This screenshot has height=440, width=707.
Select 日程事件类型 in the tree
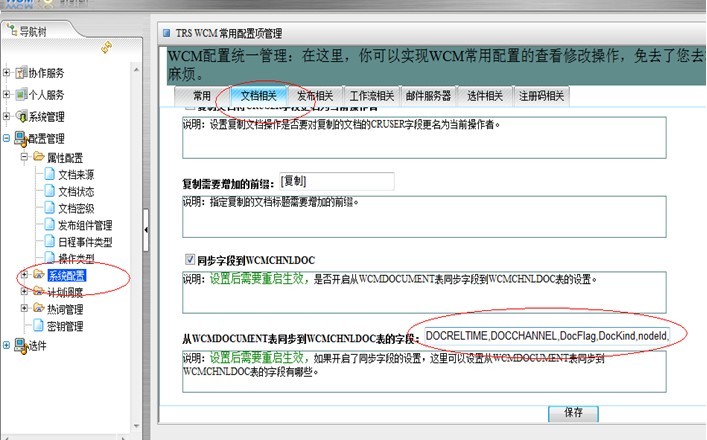coord(85,242)
